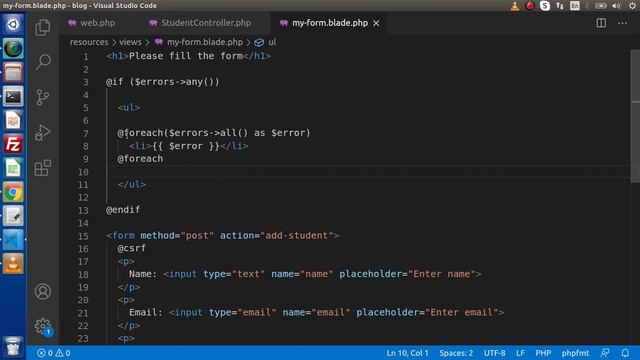The image size is (640, 360).
Task: Click the resources breadcrumb
Action: click(89, 42)
